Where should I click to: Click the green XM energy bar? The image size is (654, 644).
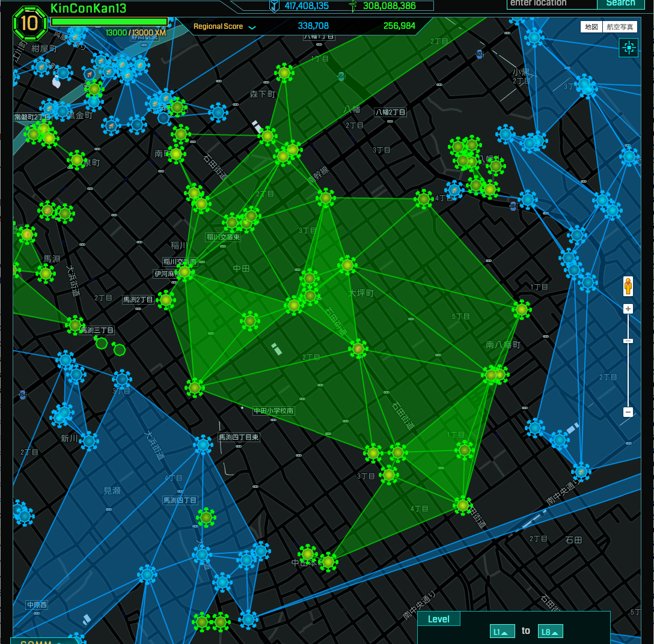(x=109, y=22)
